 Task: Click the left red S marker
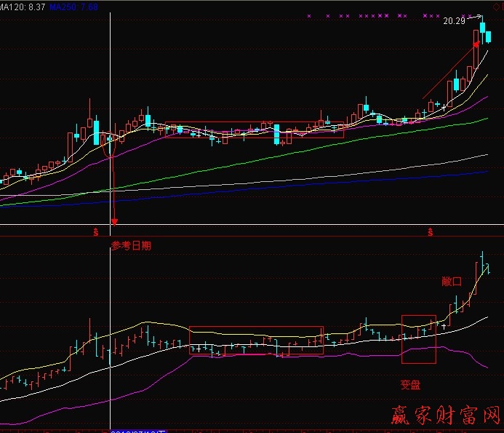pyautogui.click(x=95, y=231)
